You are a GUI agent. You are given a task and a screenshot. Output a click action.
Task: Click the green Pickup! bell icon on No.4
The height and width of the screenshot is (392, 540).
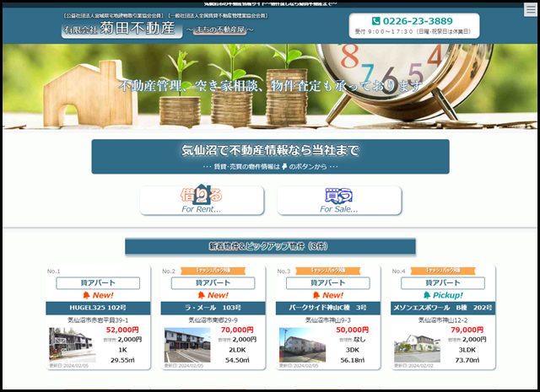click(x=427, y=295)
